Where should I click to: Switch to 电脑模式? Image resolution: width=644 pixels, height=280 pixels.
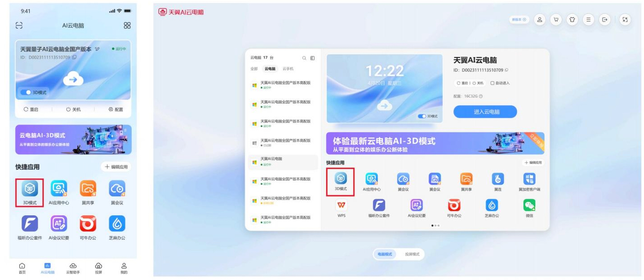coord(385,254)
